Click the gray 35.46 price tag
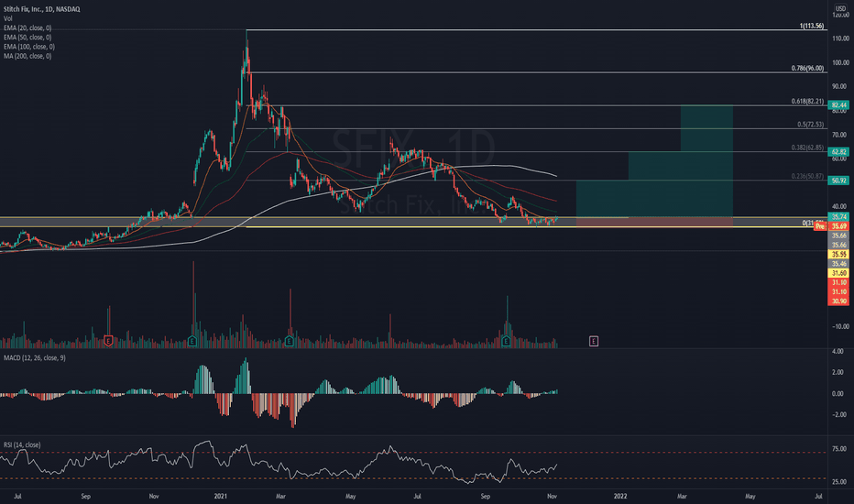 tap(838, 264)
